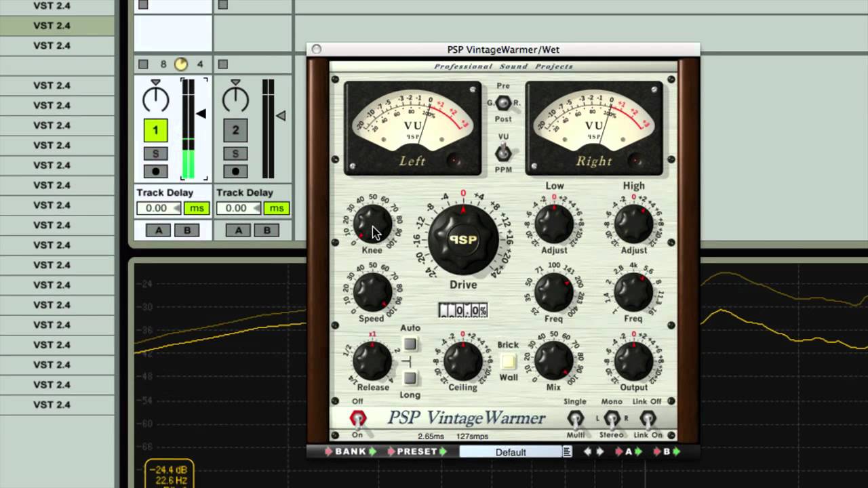This screenshot has height=488, width=868.
Task: Click the Mix knob
Action: (554, 361)
